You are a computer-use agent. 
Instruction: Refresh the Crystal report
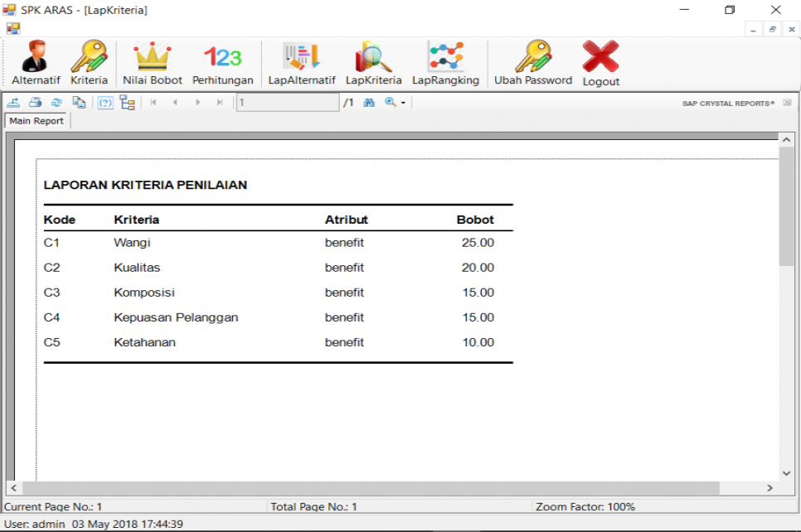(57, 103)
